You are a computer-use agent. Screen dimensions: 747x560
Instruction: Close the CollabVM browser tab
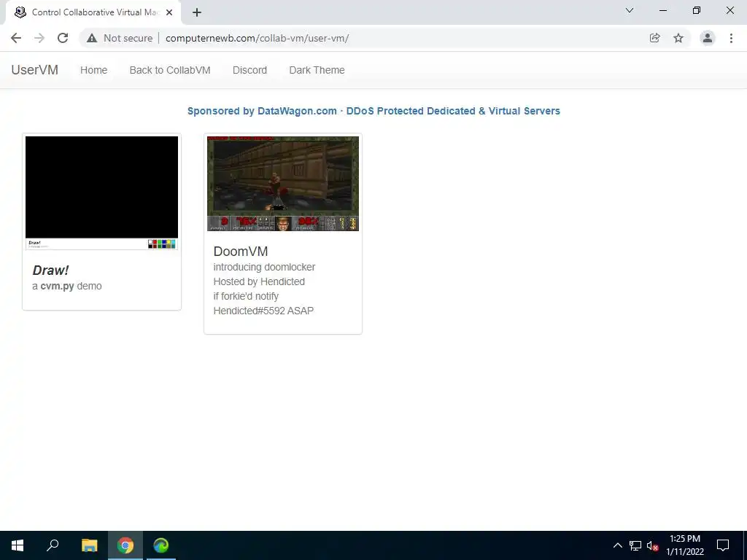click(169, 12)
